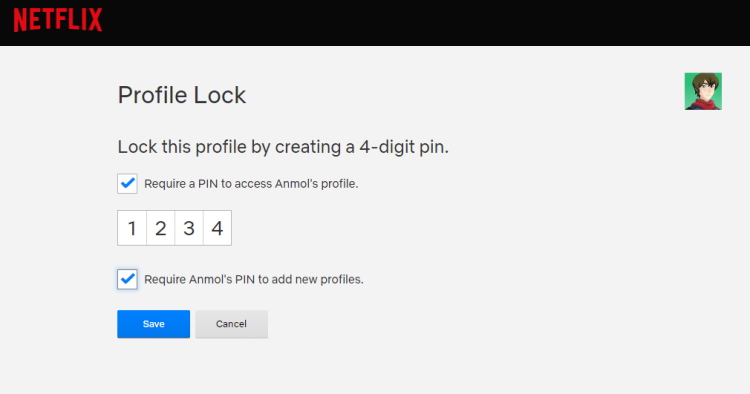Select the first PIN box containing 1
Image resolution: width=750 pixels, height=394 pixels.
click(132, 228)
